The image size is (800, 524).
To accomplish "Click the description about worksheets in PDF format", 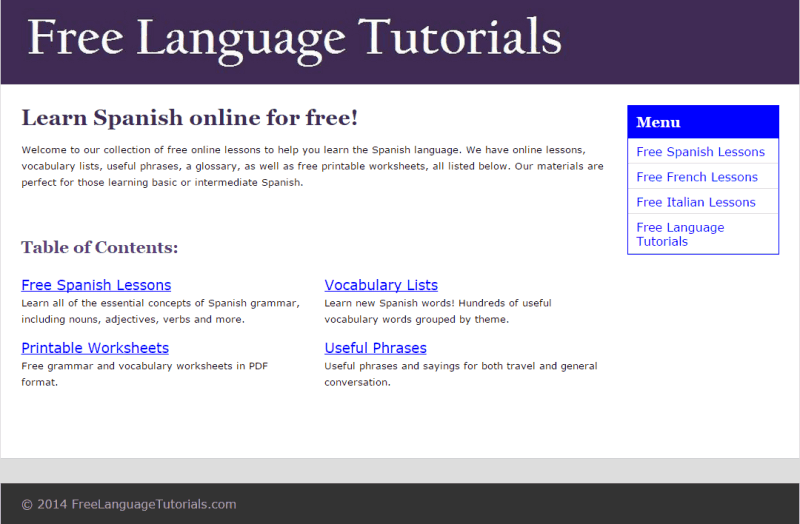I will click(x=144, y=374).
